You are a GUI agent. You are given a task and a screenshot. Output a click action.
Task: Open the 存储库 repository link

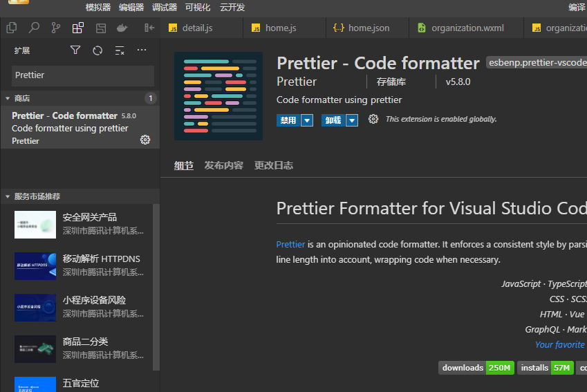point(391,82)
